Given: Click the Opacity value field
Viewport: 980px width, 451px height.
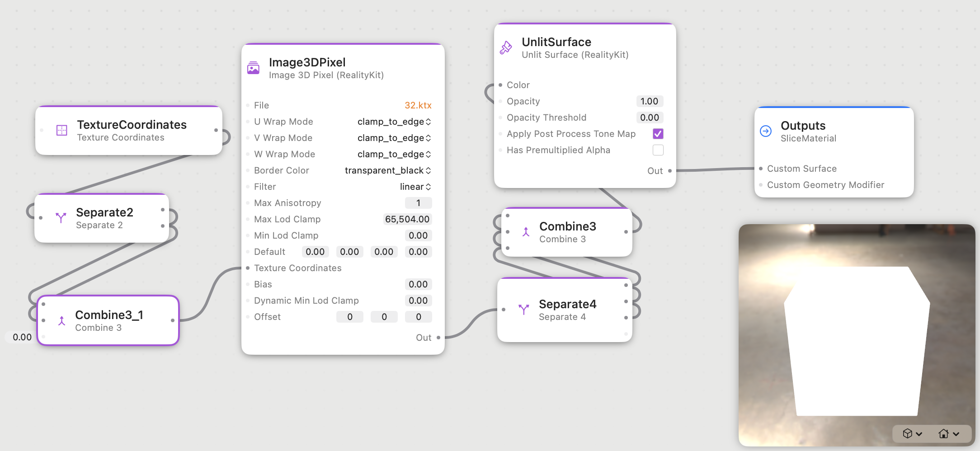Looking at the screenshot, I should point(650,101).
